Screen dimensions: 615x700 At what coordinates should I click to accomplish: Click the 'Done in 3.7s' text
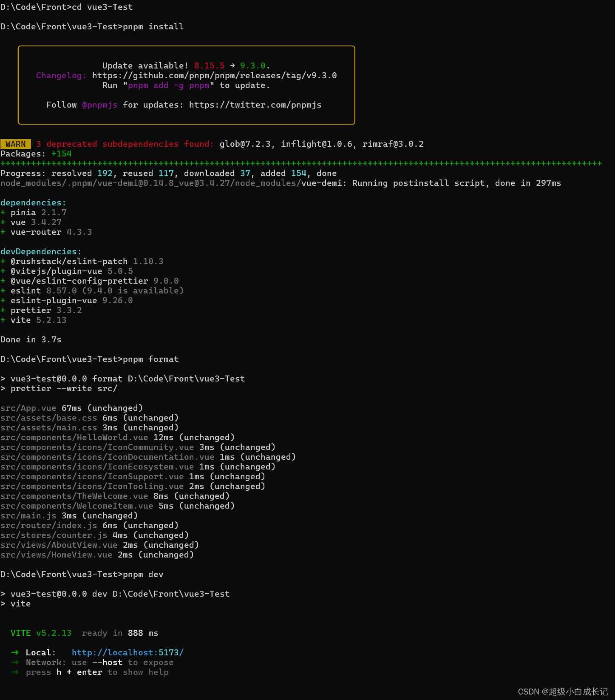point(31,339)
